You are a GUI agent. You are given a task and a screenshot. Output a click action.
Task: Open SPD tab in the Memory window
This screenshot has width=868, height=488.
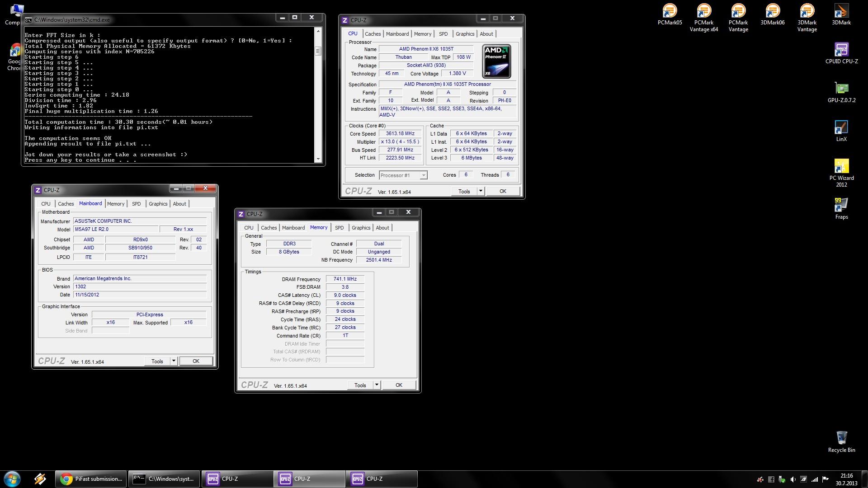(339, 228)
